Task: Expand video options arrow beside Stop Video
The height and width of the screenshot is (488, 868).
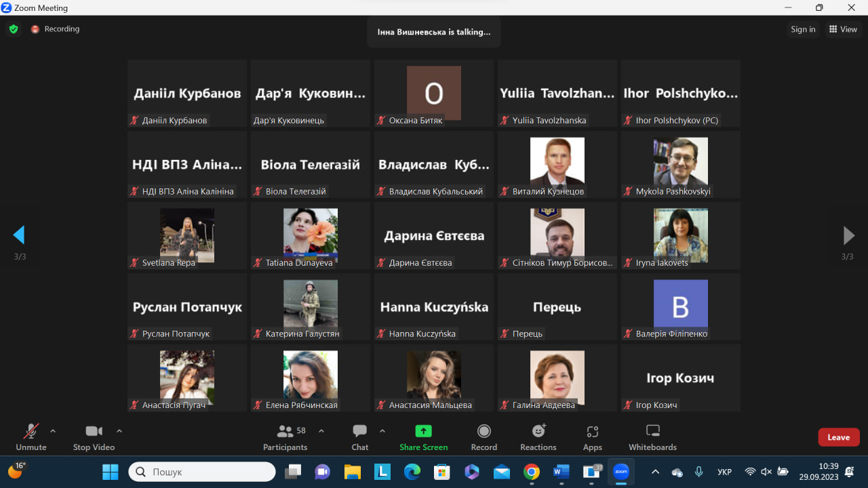Action: (x=119, y=431)
